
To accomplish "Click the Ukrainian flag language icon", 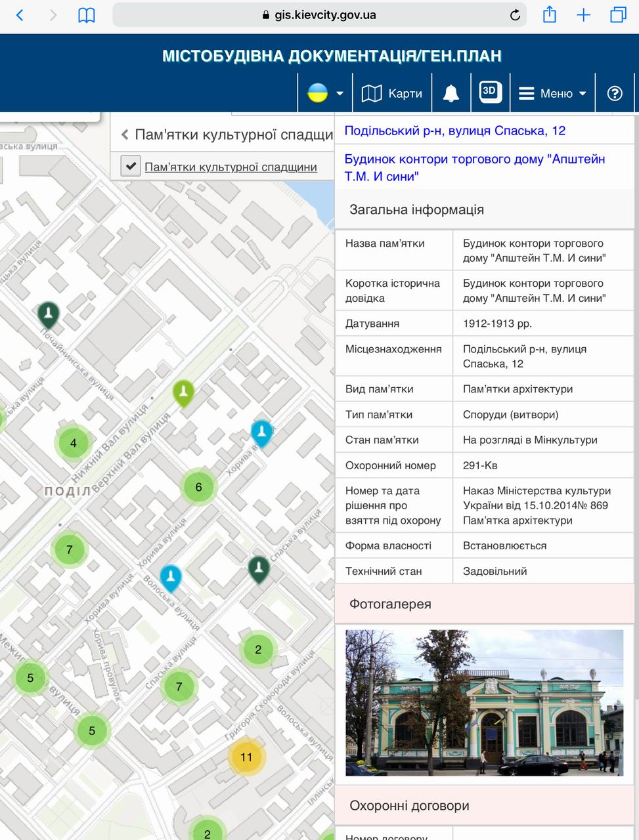I will 317,93.
